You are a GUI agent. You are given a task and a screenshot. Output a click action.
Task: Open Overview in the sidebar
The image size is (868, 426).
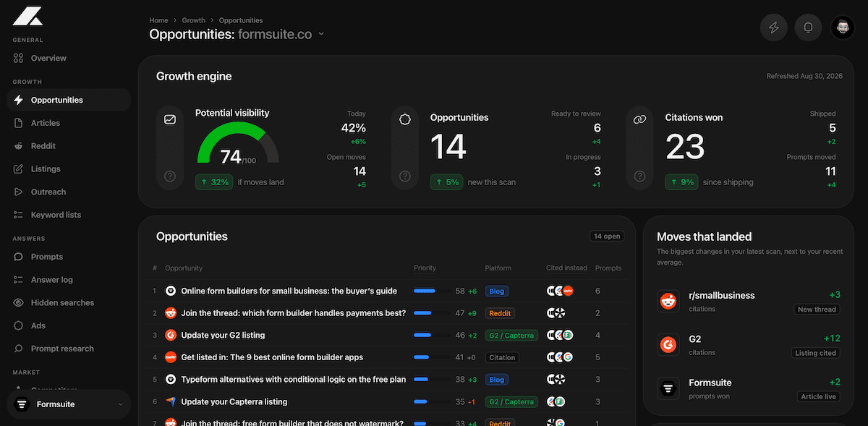(x=69, y=58)
